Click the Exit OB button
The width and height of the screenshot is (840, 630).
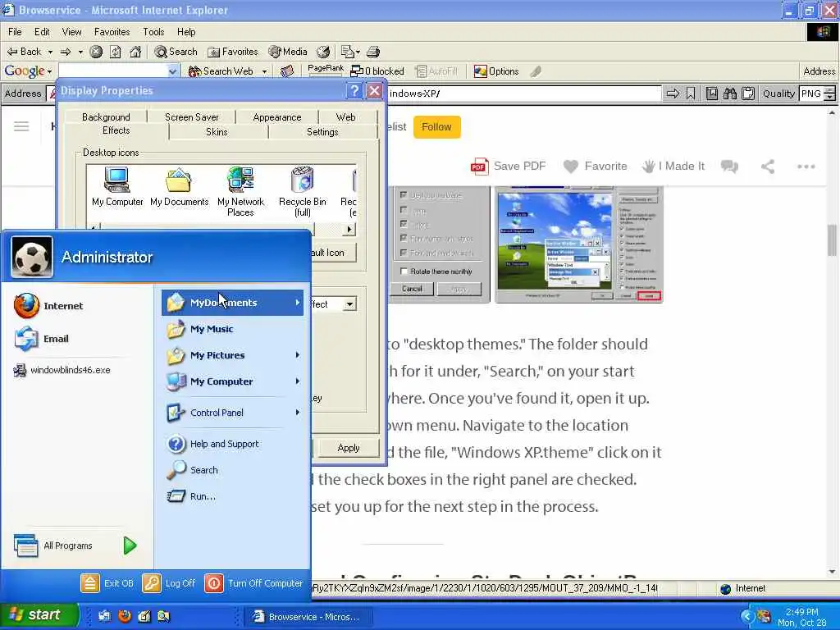point(107,583)
